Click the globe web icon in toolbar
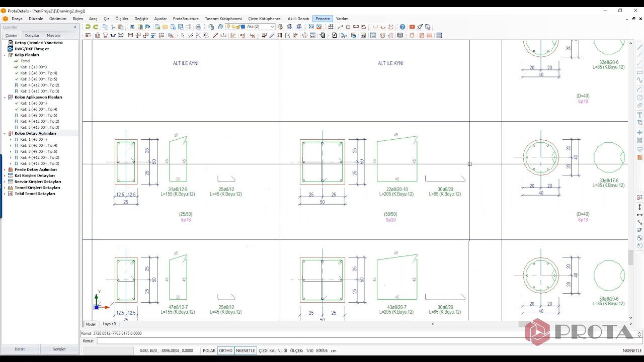 [x=428, y=27]
